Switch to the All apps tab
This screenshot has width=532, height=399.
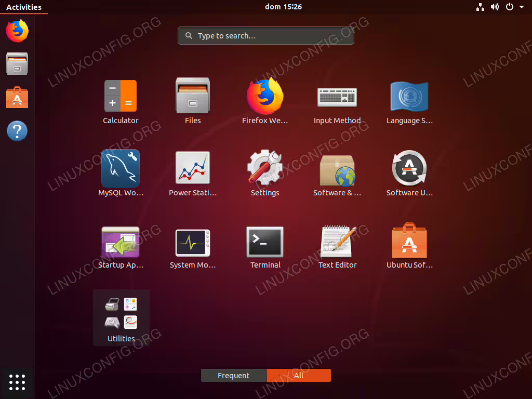(299, 375)
